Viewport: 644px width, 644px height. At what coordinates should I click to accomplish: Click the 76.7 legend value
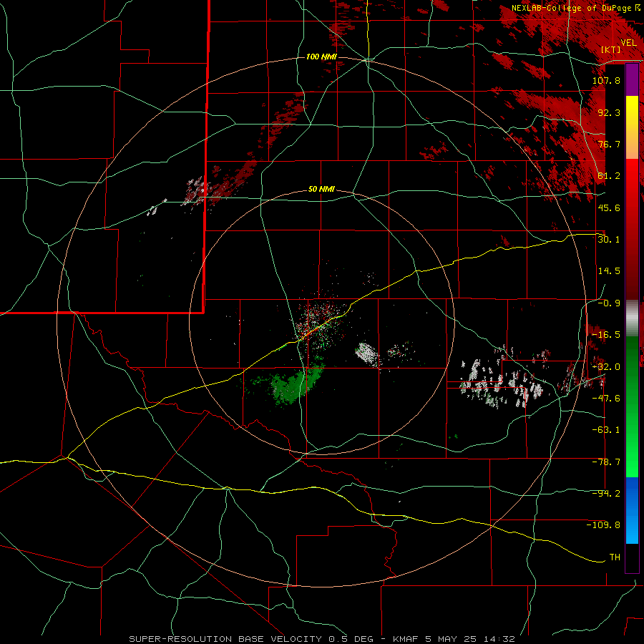click(x=609, y=144)
